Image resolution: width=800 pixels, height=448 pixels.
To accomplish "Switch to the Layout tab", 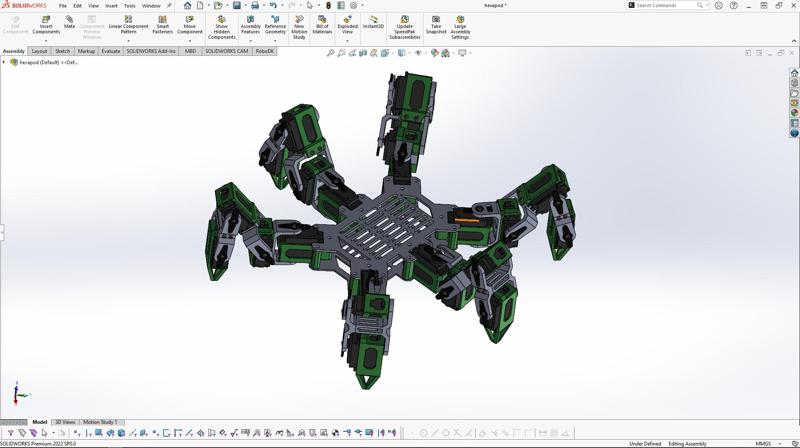I will pos(39,51).
